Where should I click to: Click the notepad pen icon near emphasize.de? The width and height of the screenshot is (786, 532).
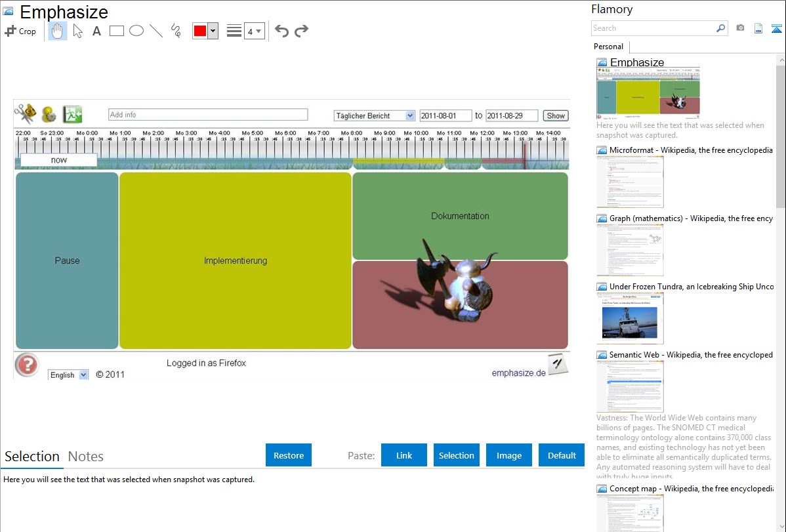pyautogui.click(x=558, y=364)
